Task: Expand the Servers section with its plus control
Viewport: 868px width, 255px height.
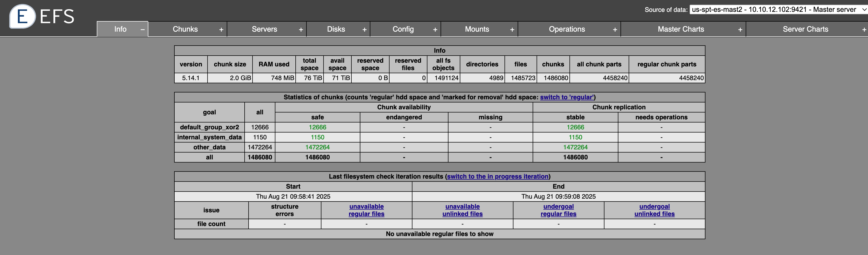Action: click(301, 29)
